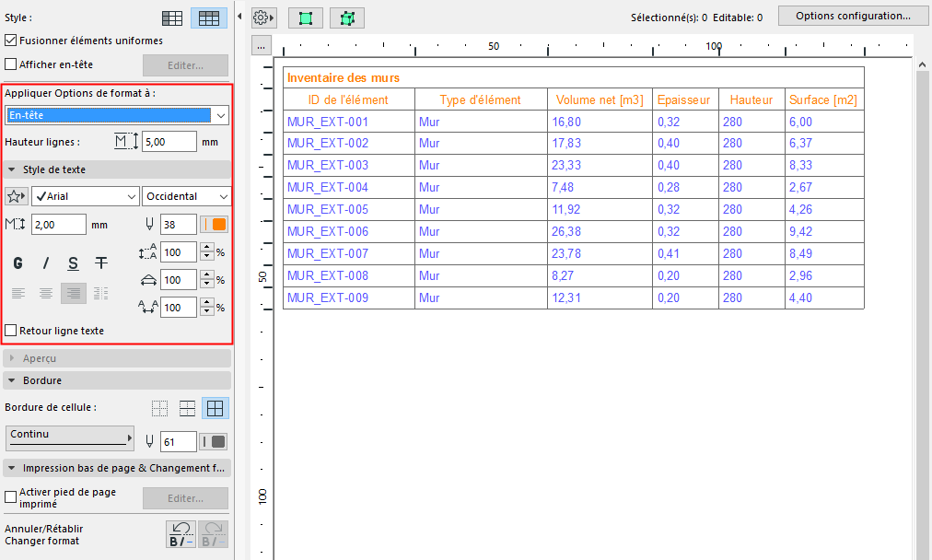Open the favorites star icon for text
This screenshot has width=932, height=560.
tap(16, 196)
